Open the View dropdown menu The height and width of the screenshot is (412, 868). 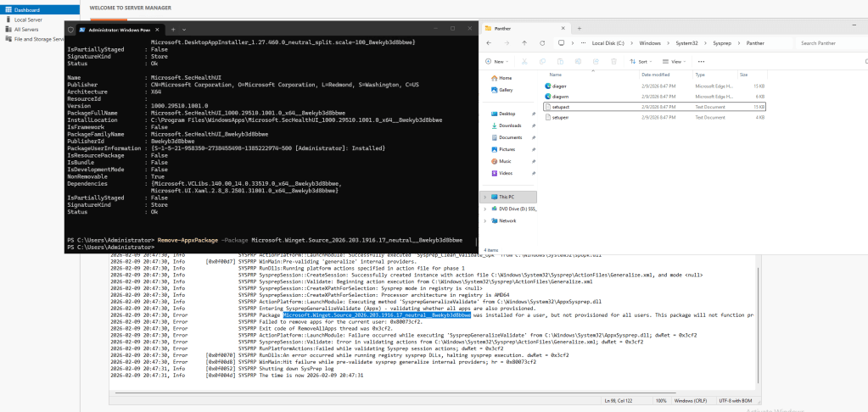coord(676,61)
